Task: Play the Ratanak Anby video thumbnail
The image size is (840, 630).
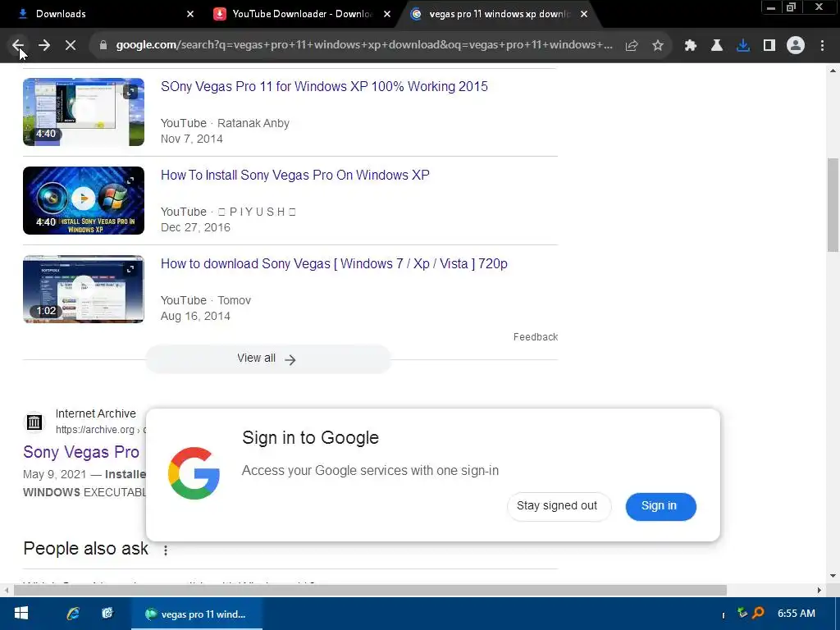Action: point(84,112)
